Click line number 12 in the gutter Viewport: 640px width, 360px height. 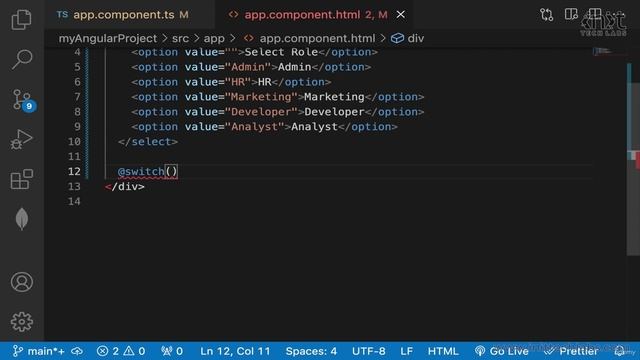74,171
